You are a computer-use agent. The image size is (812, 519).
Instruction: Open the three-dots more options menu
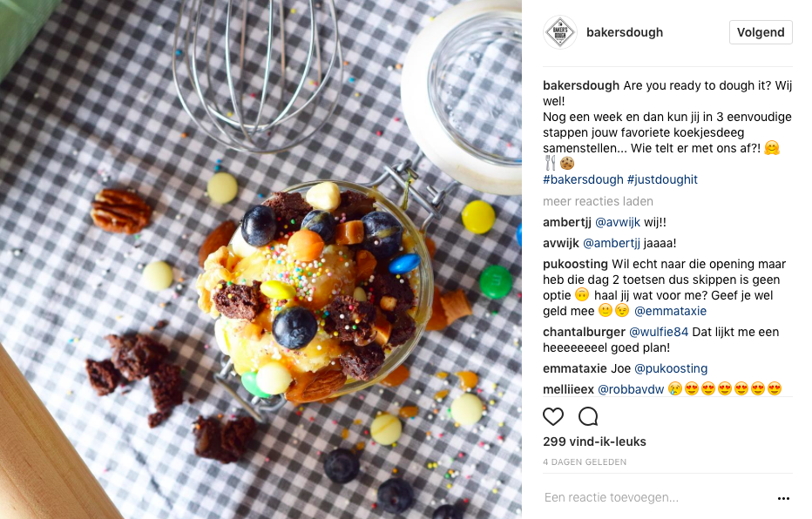click(783, 498)
